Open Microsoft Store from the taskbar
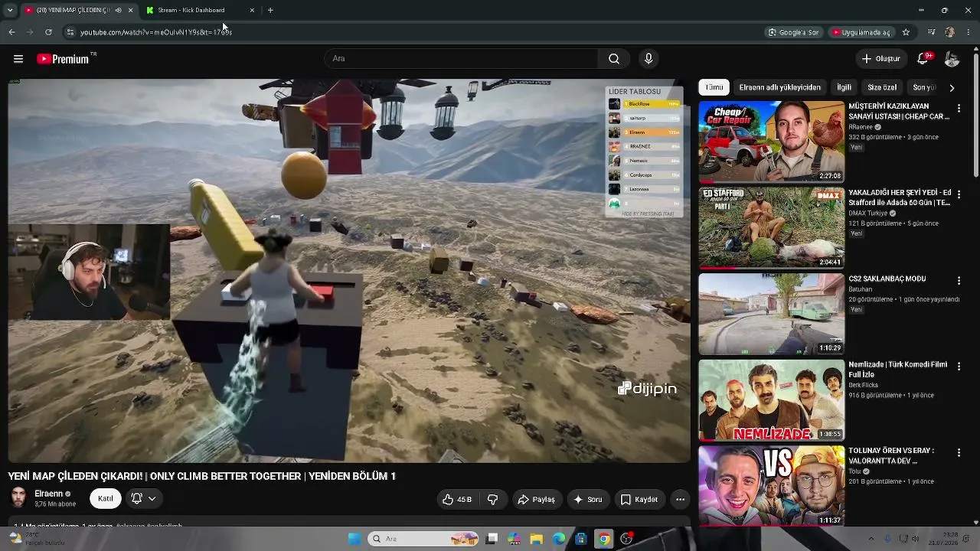Screen dimensions: 980x551 click(x=581, y=539)
